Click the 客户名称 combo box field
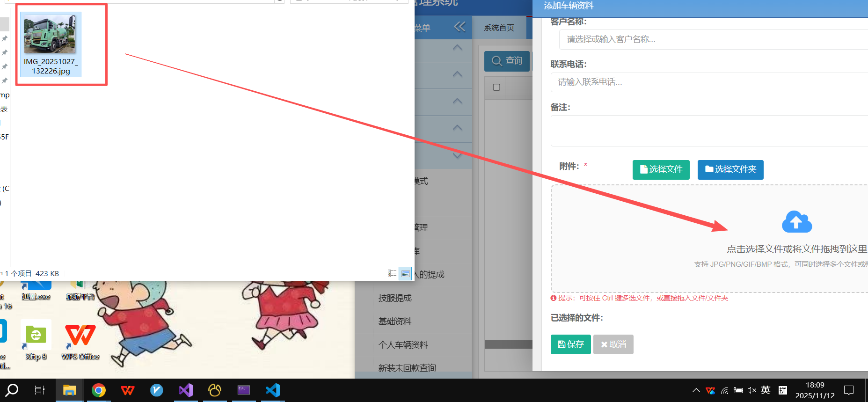 coord(713,39)
